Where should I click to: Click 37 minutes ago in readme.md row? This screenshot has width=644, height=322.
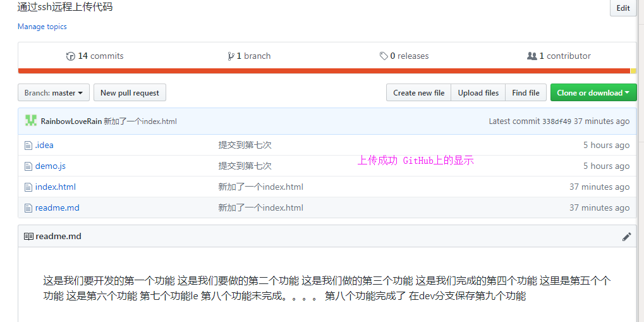tap(599, 208)
